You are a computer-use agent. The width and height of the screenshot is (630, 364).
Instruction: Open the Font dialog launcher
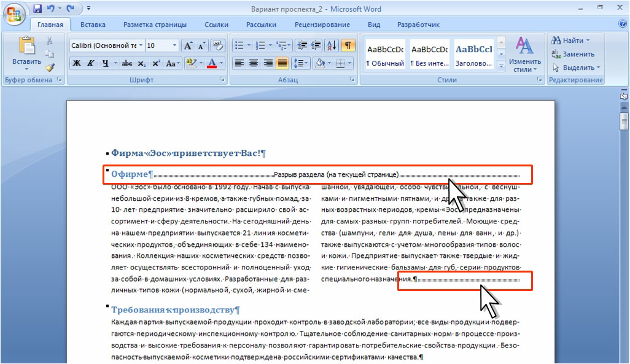point(222,80)
